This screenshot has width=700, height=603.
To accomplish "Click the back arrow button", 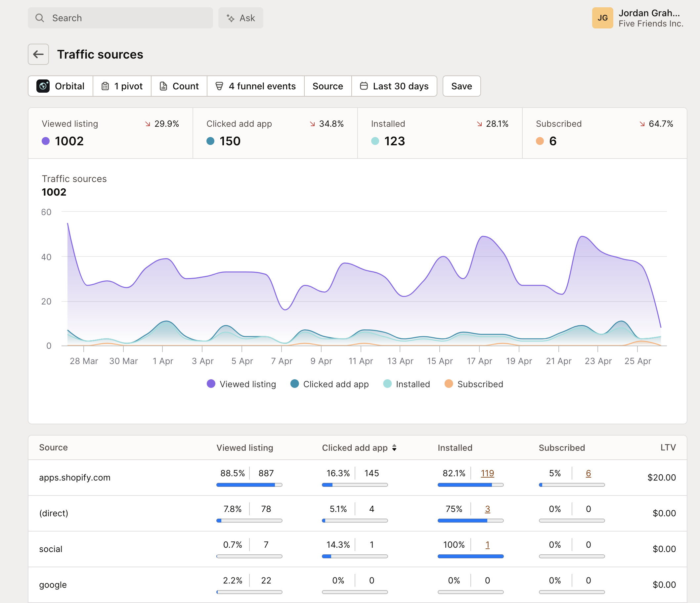I will (38, 54).
